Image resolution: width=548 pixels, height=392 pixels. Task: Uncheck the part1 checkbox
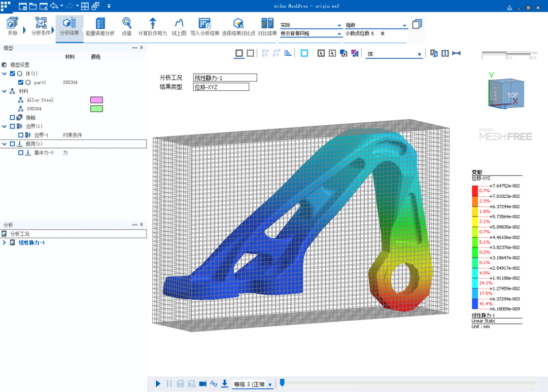(x=21, y=82)
